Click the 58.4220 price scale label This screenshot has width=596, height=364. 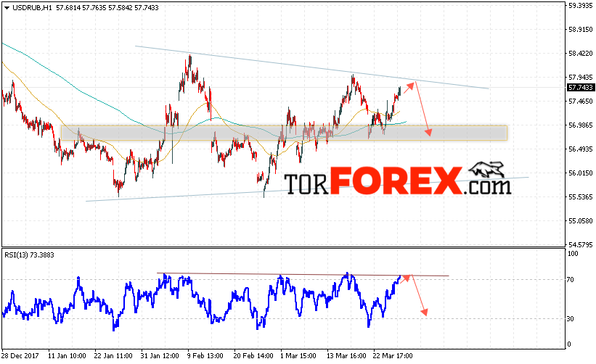tap(581, 54)
